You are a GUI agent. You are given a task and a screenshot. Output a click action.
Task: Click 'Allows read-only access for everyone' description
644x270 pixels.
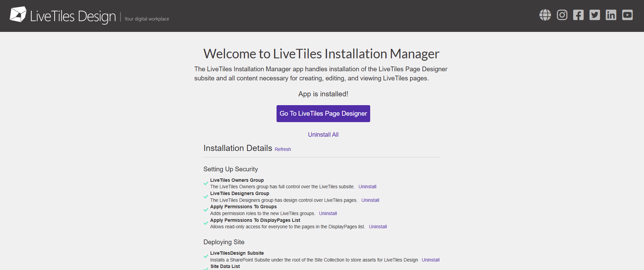tap(287, 227)
